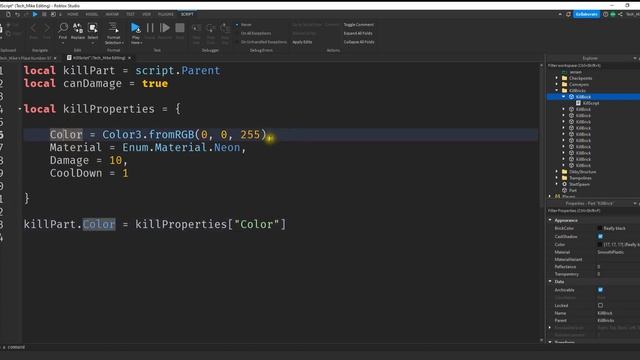The width and height of the screenshot is (640, 360).
Task: Open the TEST ribbon tab
Action: click(x=130, y=14)
